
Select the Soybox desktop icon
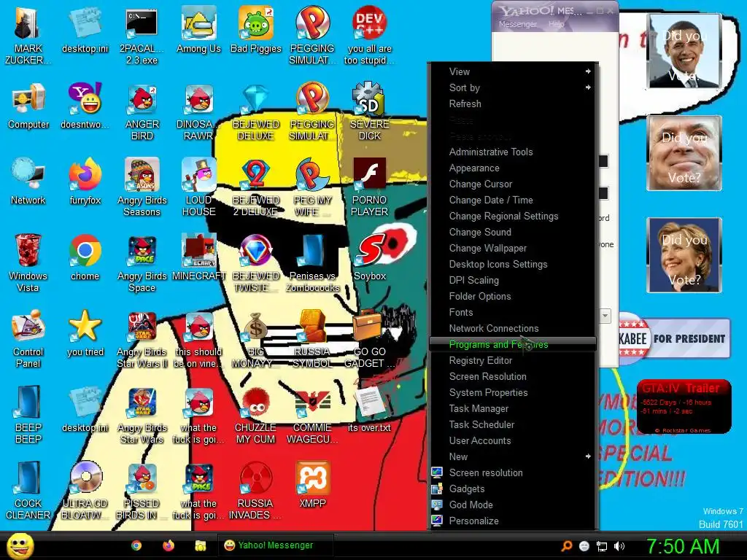[x=370, y=257]
